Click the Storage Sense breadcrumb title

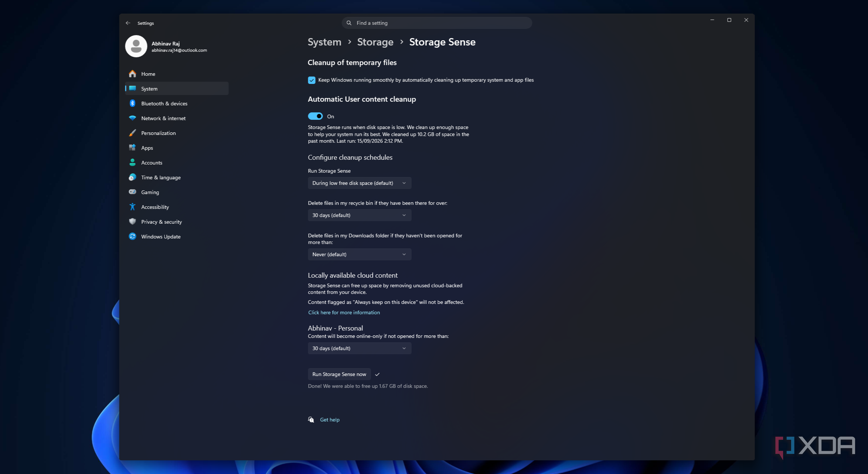442,42
